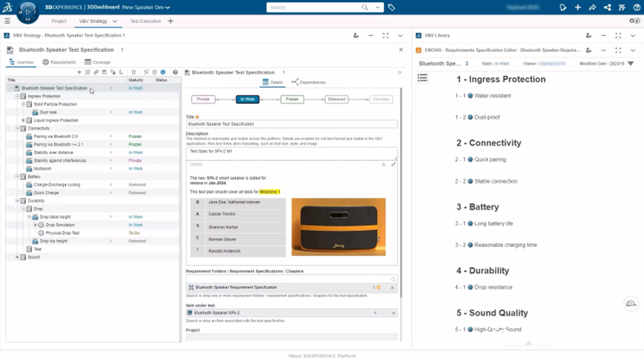Open notifications bell icon in top bar

(563, 8)
